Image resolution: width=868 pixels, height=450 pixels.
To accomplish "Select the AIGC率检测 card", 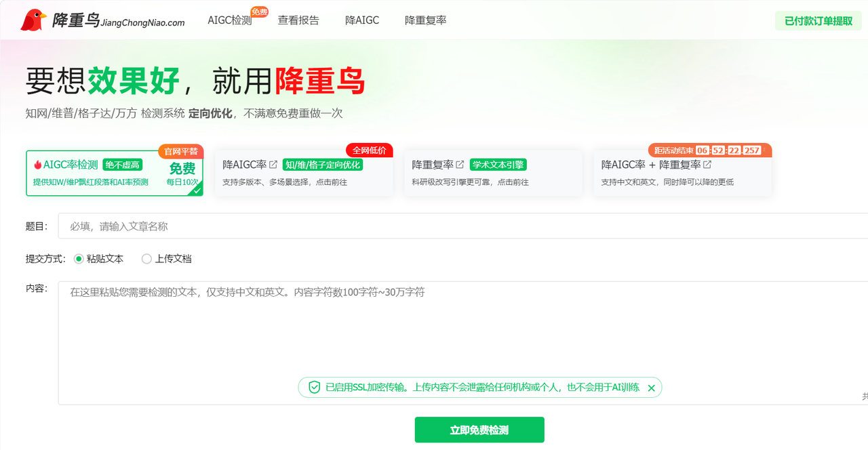I will (114, 173).
